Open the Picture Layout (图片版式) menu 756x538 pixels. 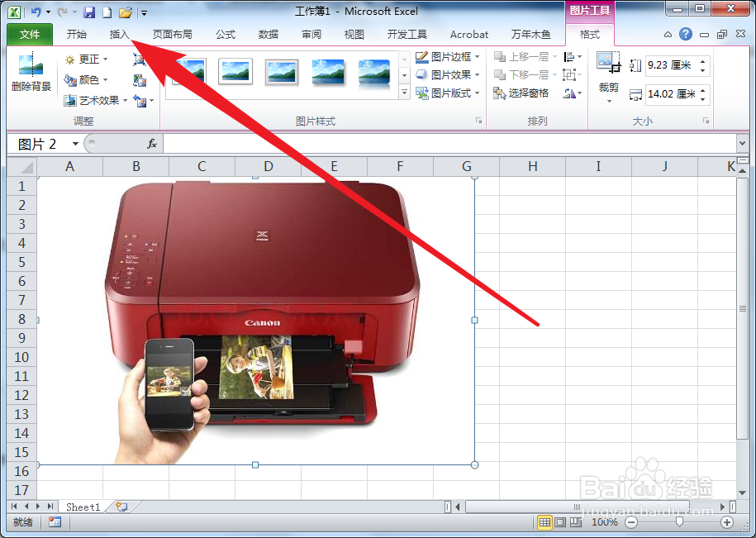point(448,93)
